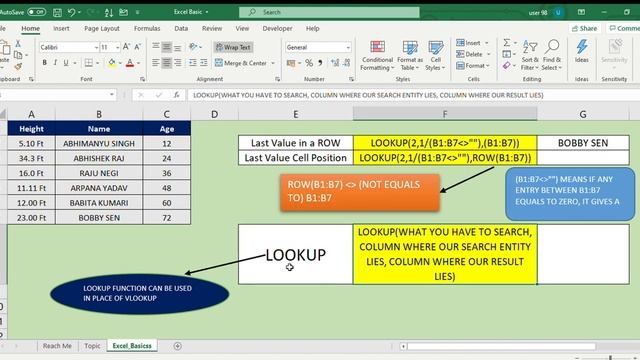
Task: Click Decrease Decimal icon
Action: (x=347, y=63)
